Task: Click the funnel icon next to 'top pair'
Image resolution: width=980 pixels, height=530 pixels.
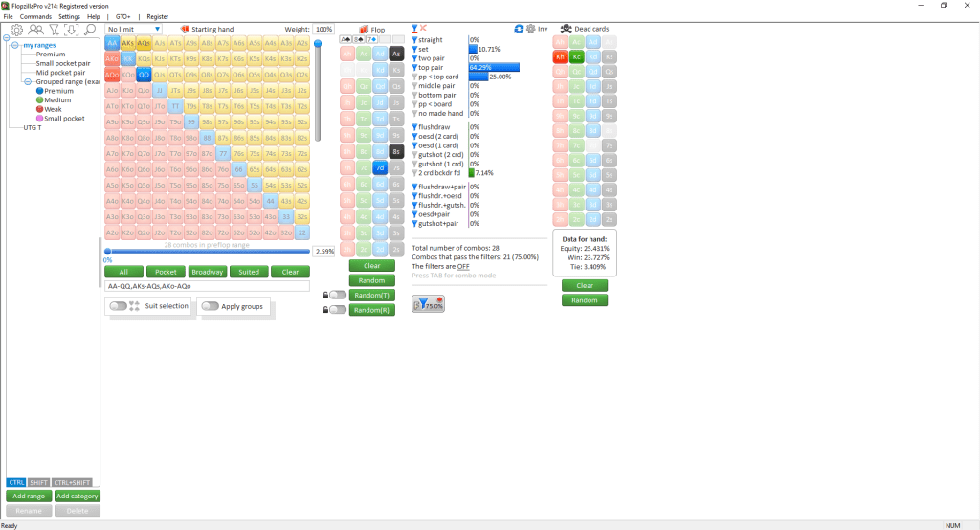Action: point(414,68)
